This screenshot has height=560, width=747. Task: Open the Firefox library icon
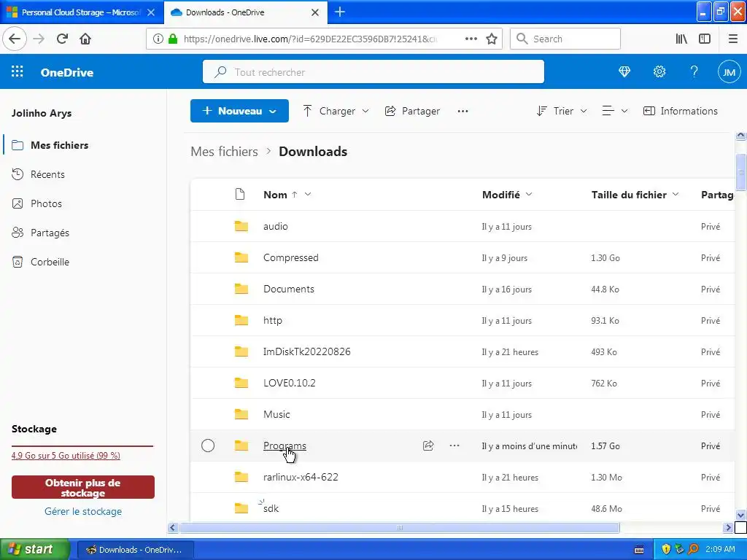681,39
